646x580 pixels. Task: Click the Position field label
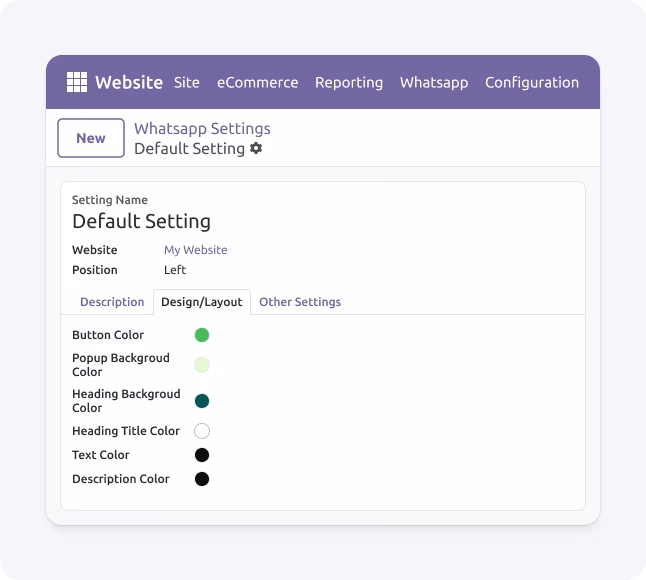coord(95,270)
